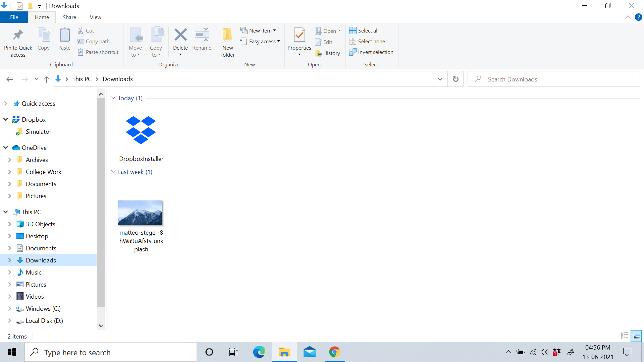Click the Search Downloads field
The image size is (644, 362).
[553, 79]
